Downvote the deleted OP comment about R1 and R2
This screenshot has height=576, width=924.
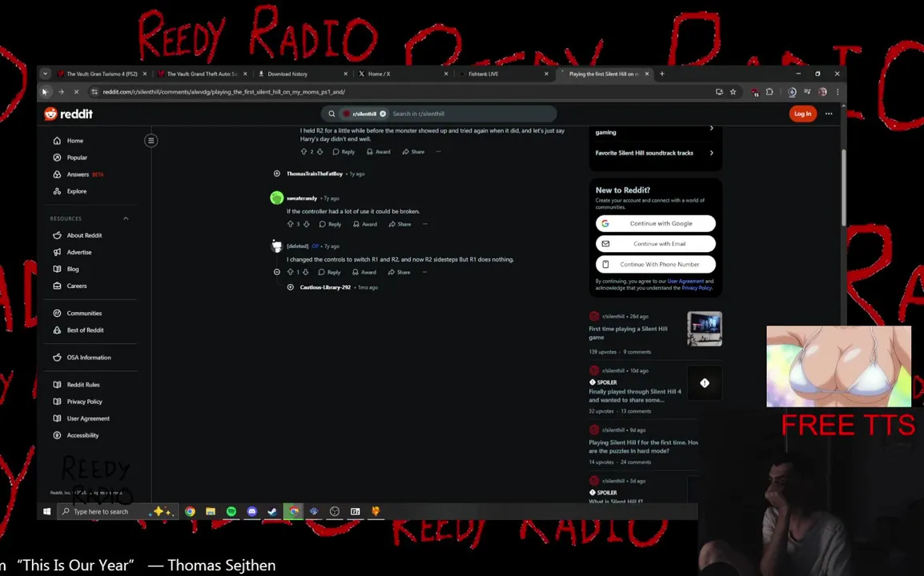[x=305, y=272]
